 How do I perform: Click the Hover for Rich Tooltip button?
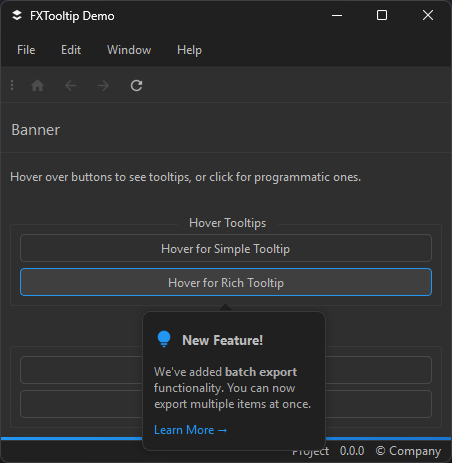pos(226,282)
